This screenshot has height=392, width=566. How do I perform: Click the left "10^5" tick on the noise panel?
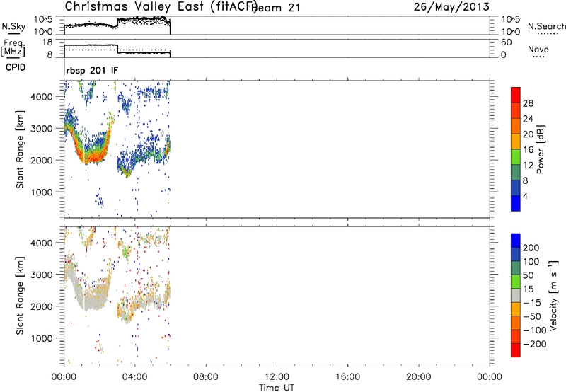(x=43, y=20)
